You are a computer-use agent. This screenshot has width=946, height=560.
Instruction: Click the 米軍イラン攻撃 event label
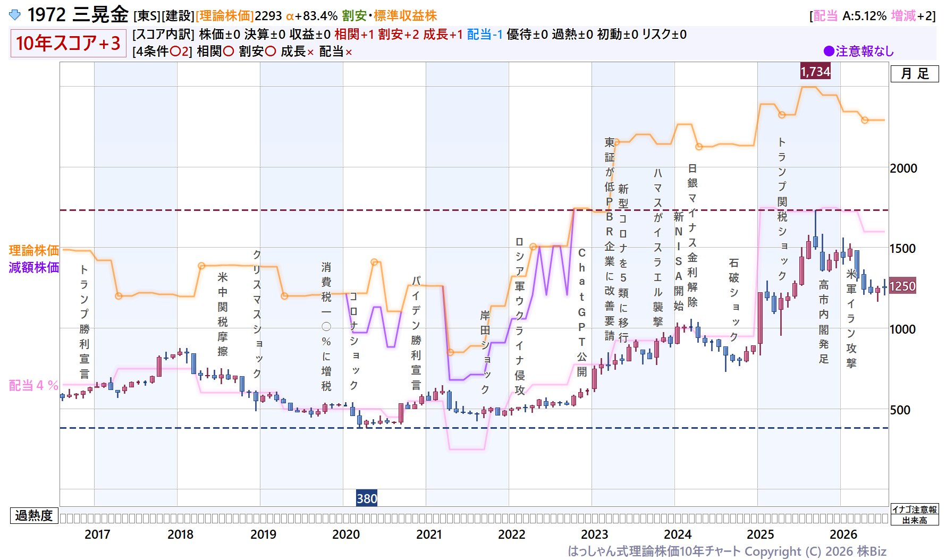851,318
